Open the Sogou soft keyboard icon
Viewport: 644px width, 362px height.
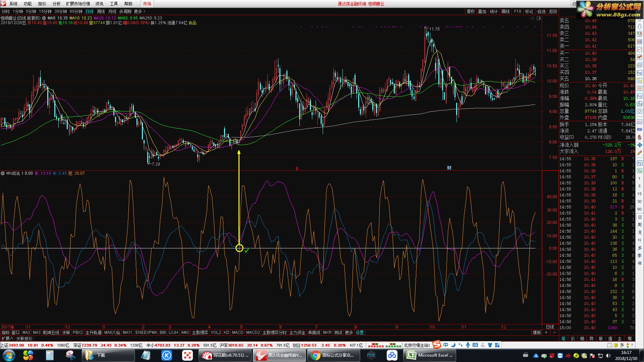(475, 345)
